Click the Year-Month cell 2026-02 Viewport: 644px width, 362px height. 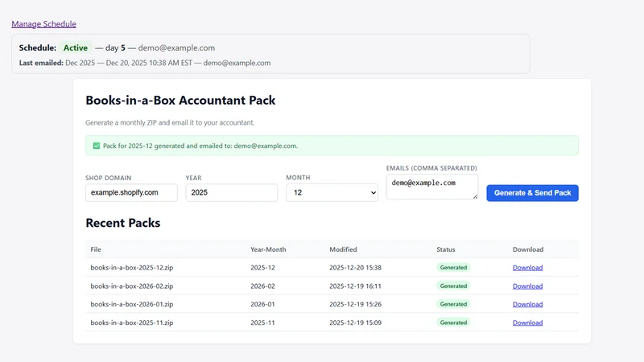coord(263,286)
